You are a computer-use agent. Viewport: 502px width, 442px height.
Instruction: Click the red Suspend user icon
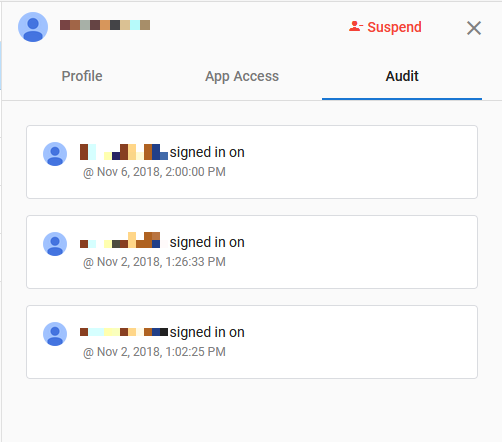coord(356,26)
